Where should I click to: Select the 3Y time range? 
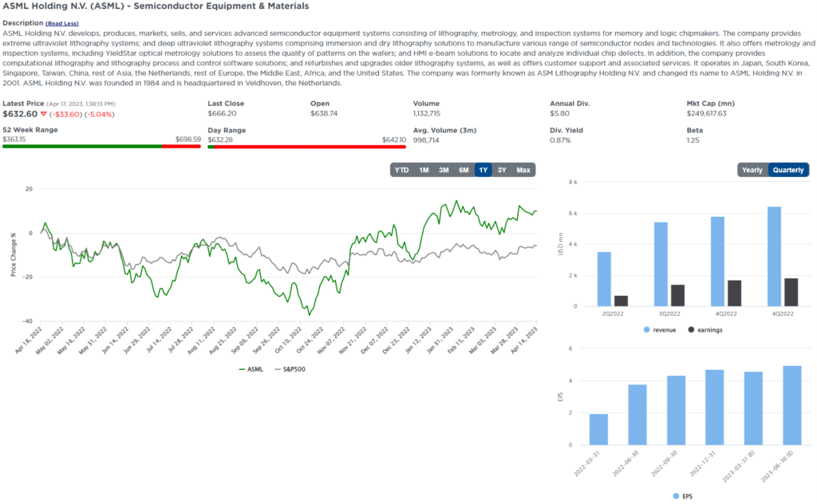pyautogui.click(x=502, y=169)
